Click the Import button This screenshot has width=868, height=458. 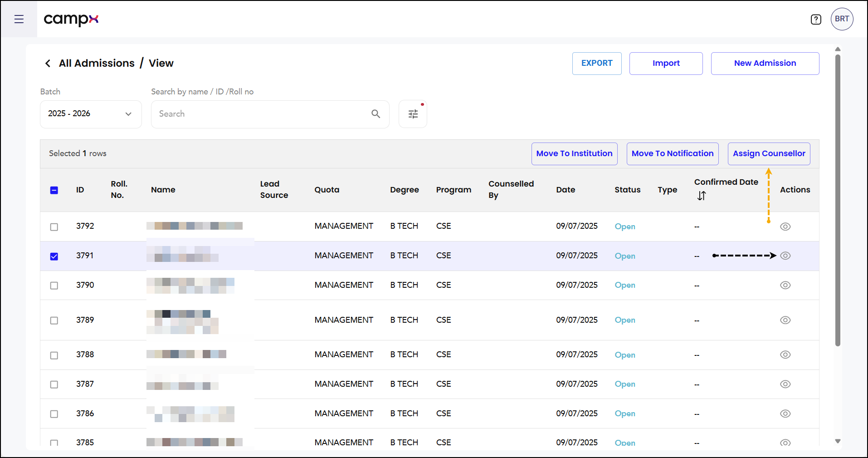[x=666, y=64]
